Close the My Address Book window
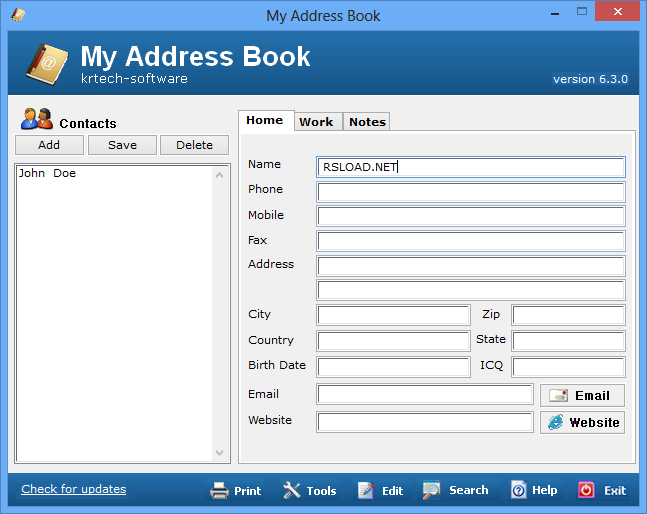Viewport: 647px width, 514px height. [617, 12]
